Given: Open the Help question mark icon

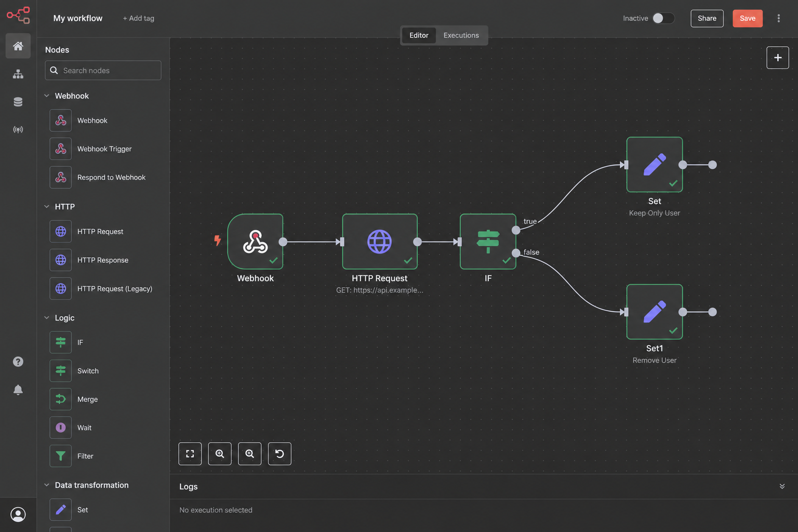Looking at the screenshot, I should click(x=18, y=362).
